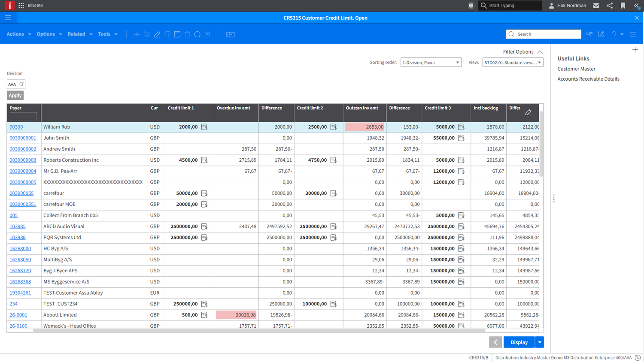Image resolution: width=644 pixels, height=362 pixels.
Task: Click the share icon in the header
Action: pos(610,6)
